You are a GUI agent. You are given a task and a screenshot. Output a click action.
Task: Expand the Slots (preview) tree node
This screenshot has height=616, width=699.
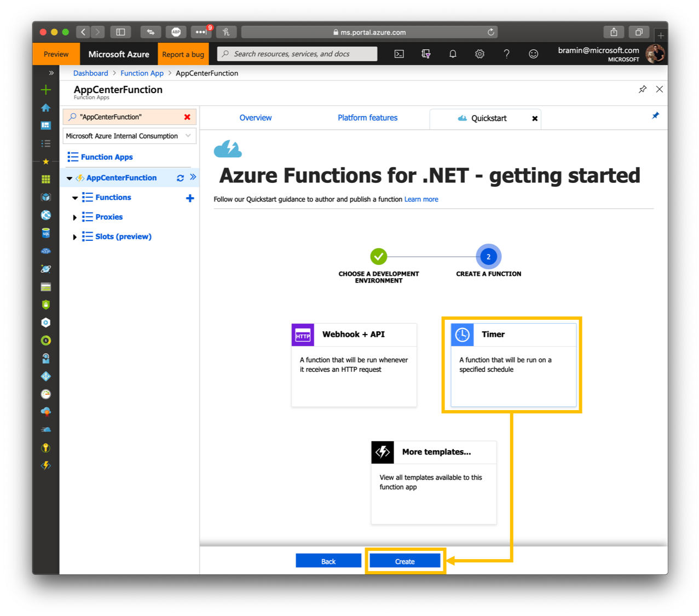coord(75,237)
